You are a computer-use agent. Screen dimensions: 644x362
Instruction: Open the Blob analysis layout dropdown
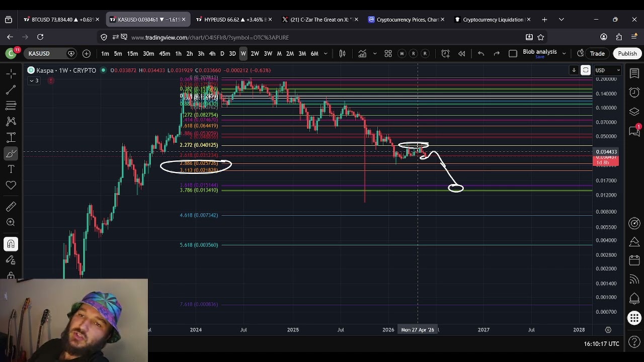(564, 53)
